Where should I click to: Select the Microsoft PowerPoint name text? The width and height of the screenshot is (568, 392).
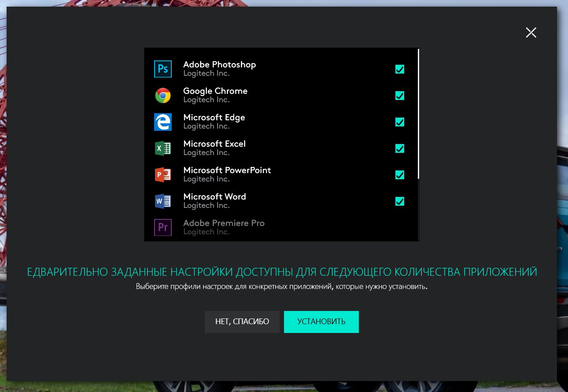coord(227,170)
